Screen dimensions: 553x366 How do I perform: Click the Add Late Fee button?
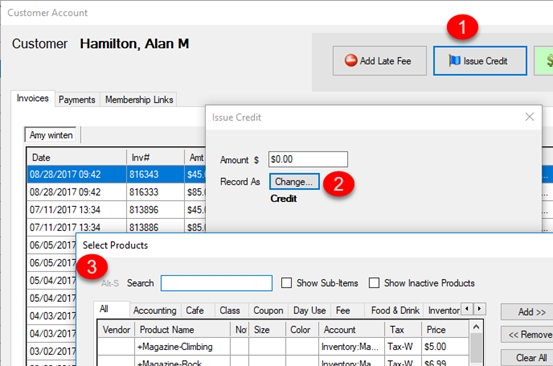tap(379, 61)
